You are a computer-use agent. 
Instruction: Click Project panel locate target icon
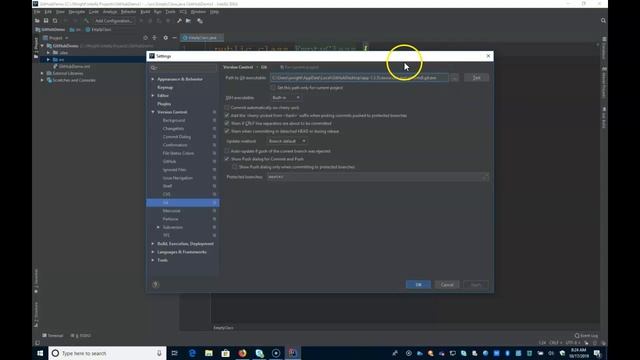tap(145, 38)
